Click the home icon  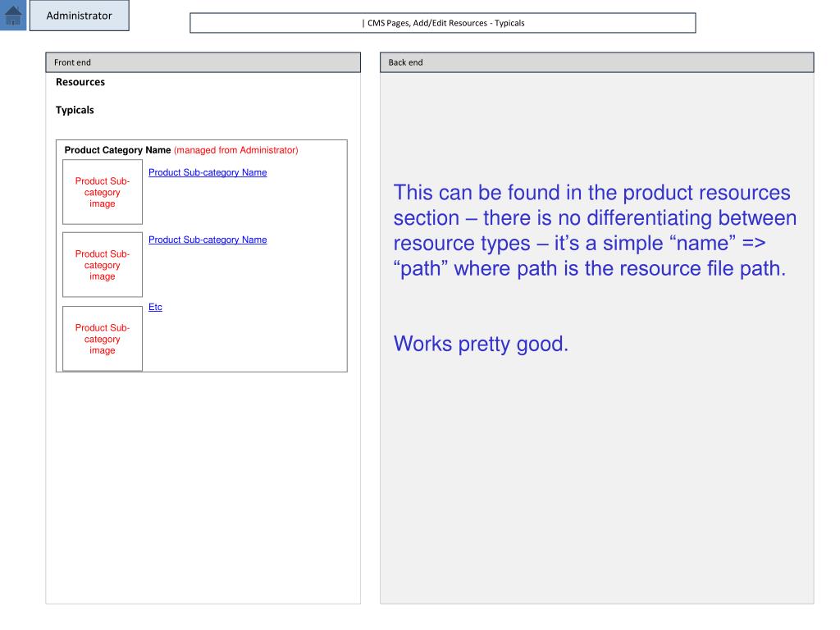13,15
